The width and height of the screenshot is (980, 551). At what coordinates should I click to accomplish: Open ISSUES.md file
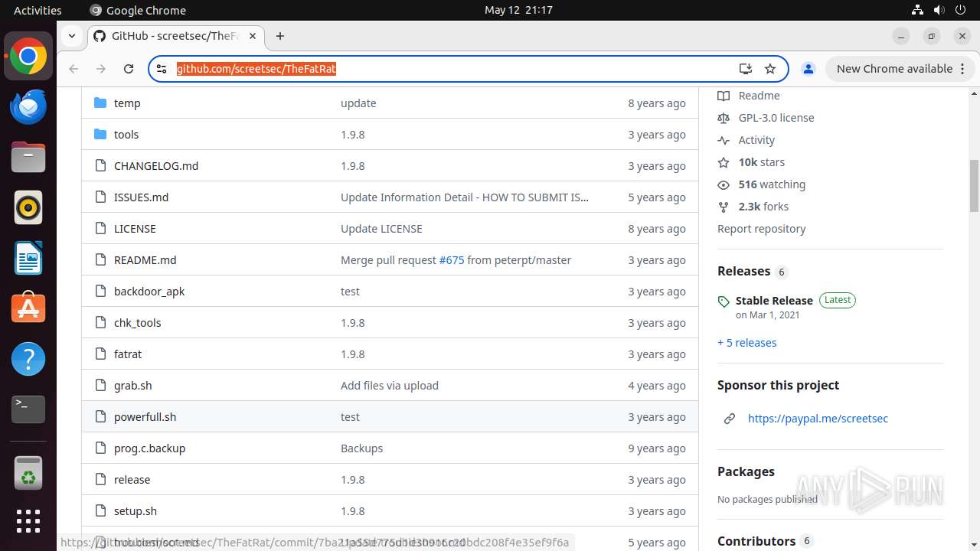point(141,197)
